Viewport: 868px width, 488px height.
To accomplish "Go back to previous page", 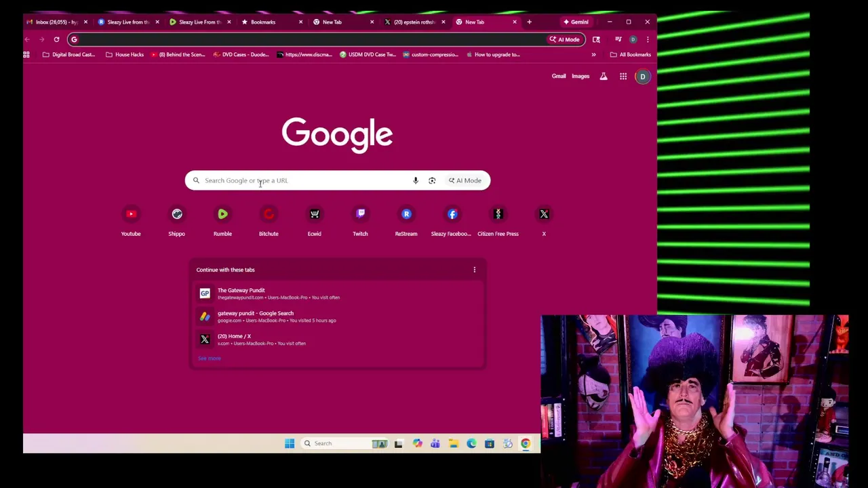I will pos(27,39).
